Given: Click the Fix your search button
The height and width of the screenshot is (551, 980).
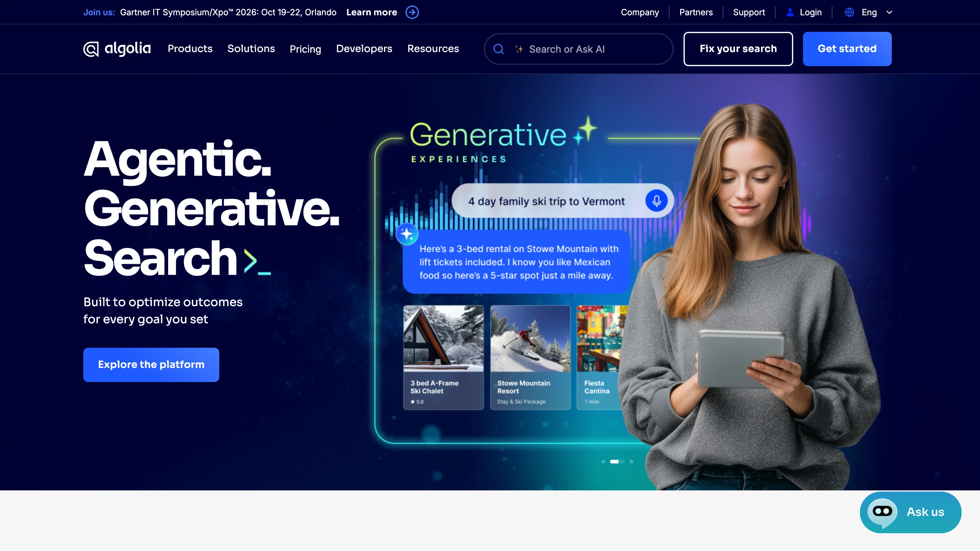Looking at the screenshot, I should (738, 49).
